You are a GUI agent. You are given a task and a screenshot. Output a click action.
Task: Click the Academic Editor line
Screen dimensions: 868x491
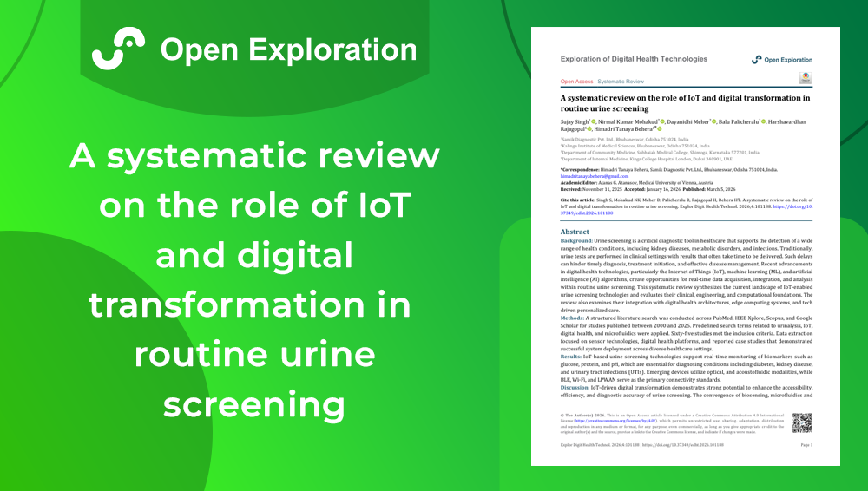click(636, 183)
